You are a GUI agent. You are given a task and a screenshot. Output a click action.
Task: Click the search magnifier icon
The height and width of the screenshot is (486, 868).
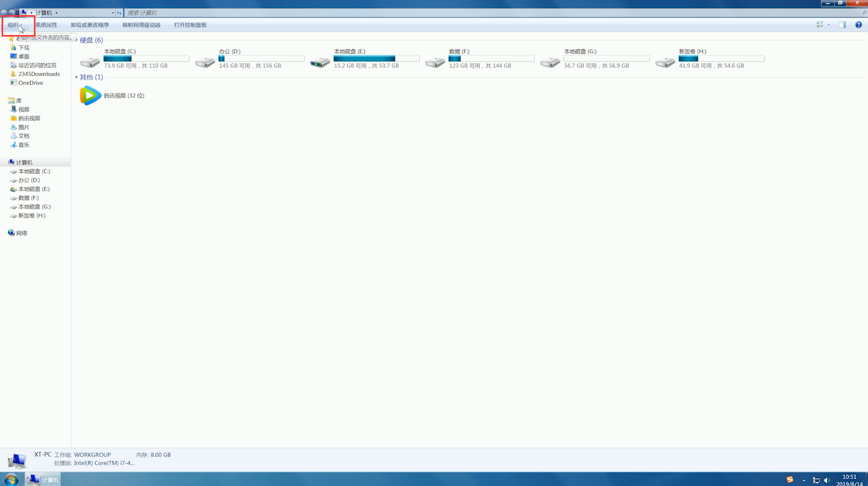click(864, 13)
